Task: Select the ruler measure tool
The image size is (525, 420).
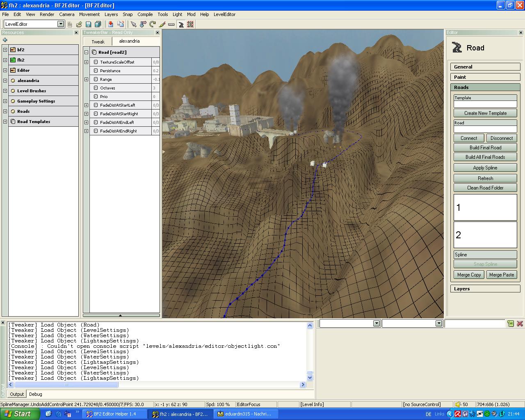Action: coord(171,24)
